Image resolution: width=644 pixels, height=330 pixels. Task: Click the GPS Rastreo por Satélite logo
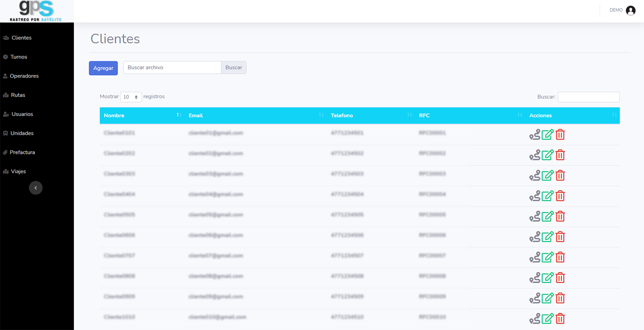[x=36, y=11]
